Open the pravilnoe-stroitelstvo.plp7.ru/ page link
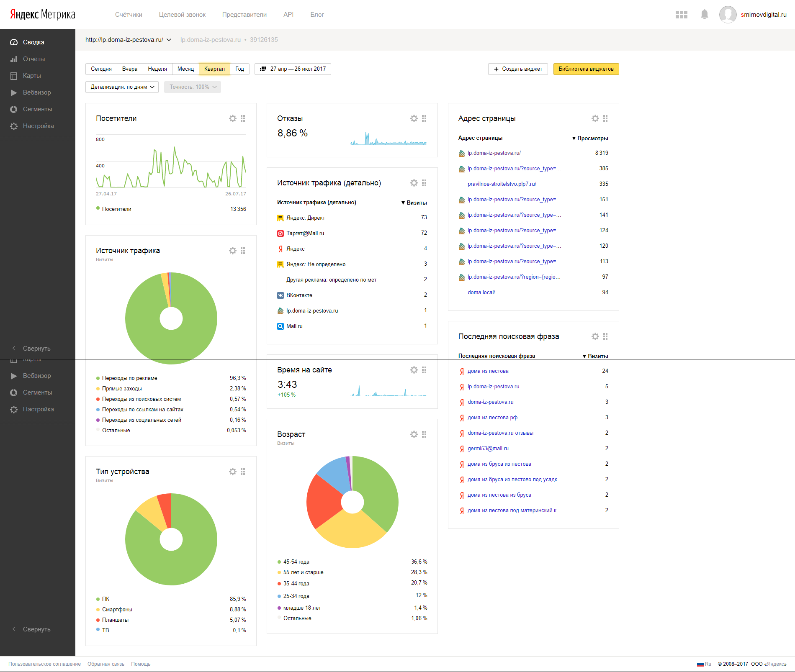 click(502, 184)
